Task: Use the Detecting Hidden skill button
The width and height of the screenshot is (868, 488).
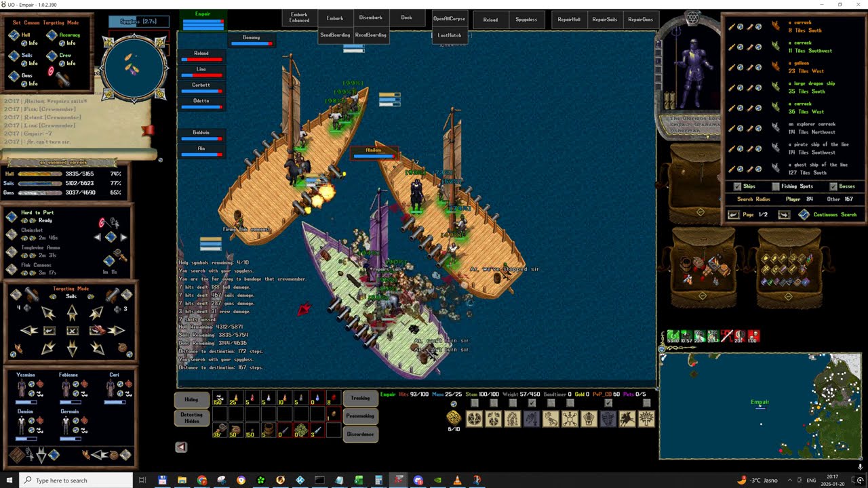Action: click(x=191, y=418)
